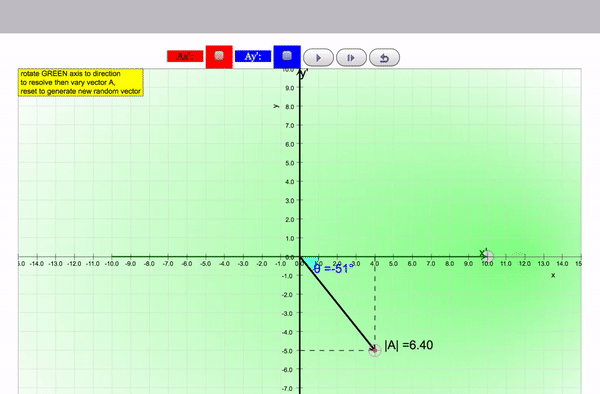Viewport: 600px width, 394px height.
Task: Click the 14.0 tick label on x axis
Action: point(562,264)
